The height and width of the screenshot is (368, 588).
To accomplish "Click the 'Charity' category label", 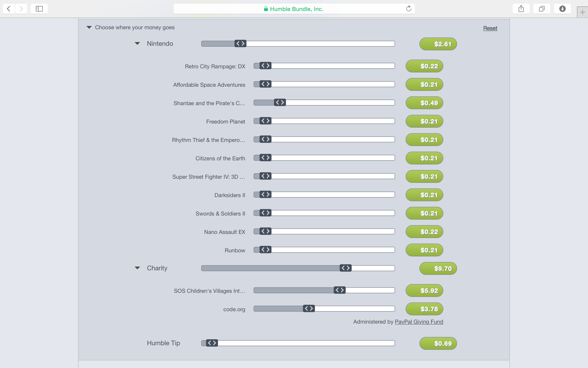I will 157,268.
